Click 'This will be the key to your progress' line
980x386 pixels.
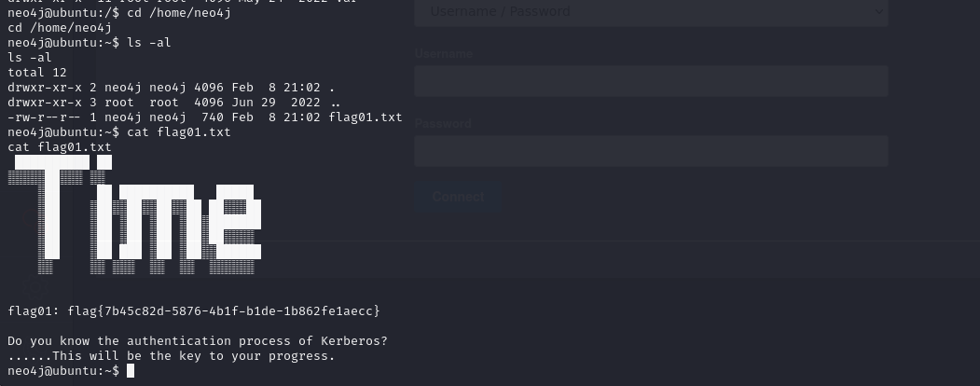click(x=172, y=356)
